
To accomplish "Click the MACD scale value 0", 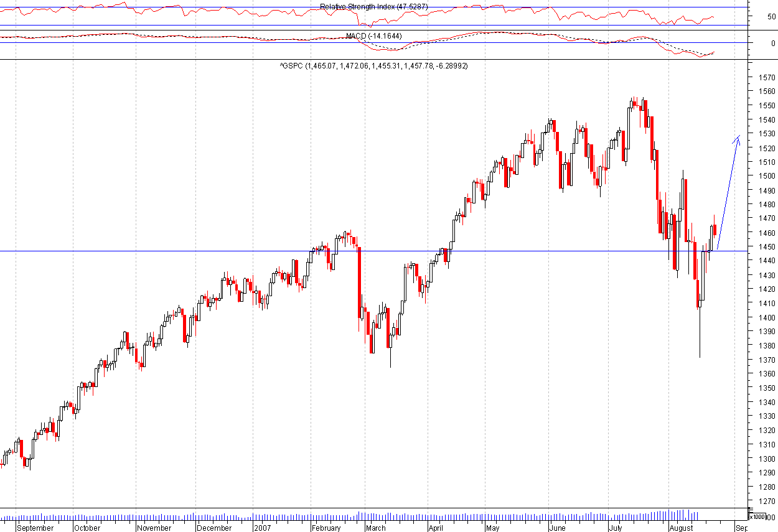I will (x=773, y=43).
